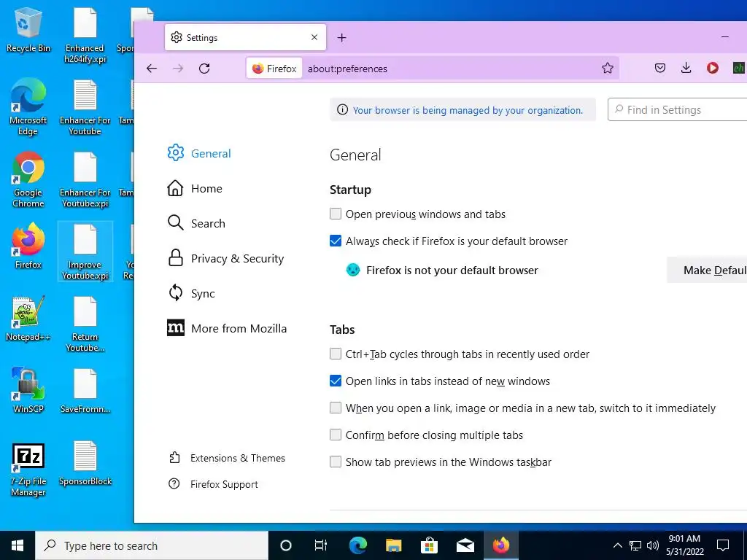Screen dimensions: 747x560
Task: Select the Notepad++ desktop shortcut
Action: point(28,319)
